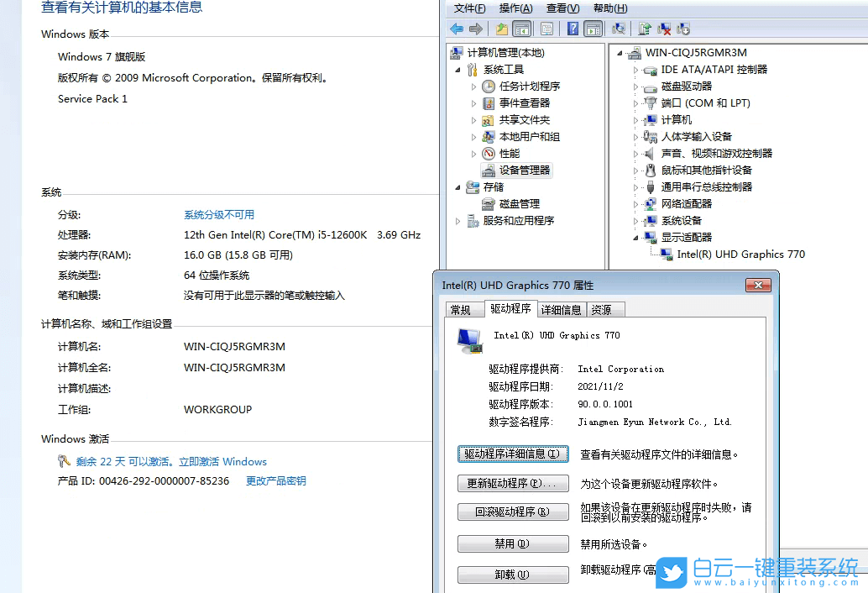Click the Export List toolbar icon
This screenshot has height=593, width=868.
click(x=547, y=29)
